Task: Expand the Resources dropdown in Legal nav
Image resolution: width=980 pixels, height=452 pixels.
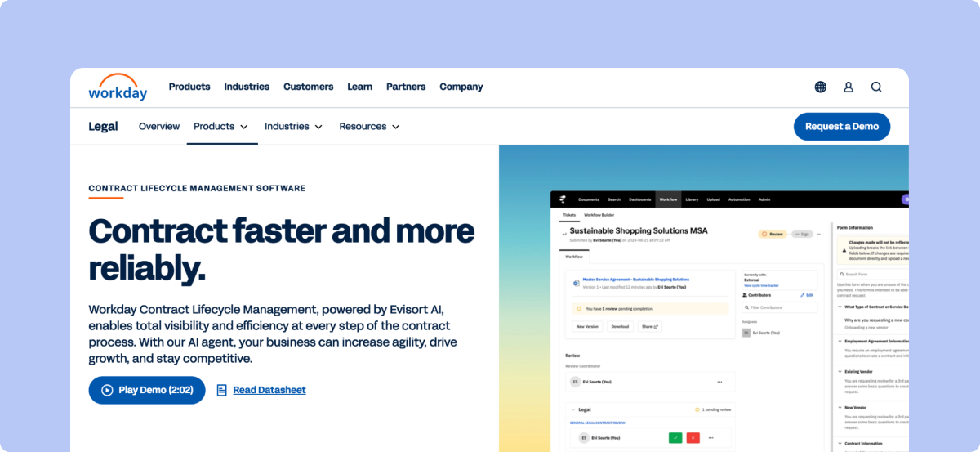Action: click(x=369, y=127)
